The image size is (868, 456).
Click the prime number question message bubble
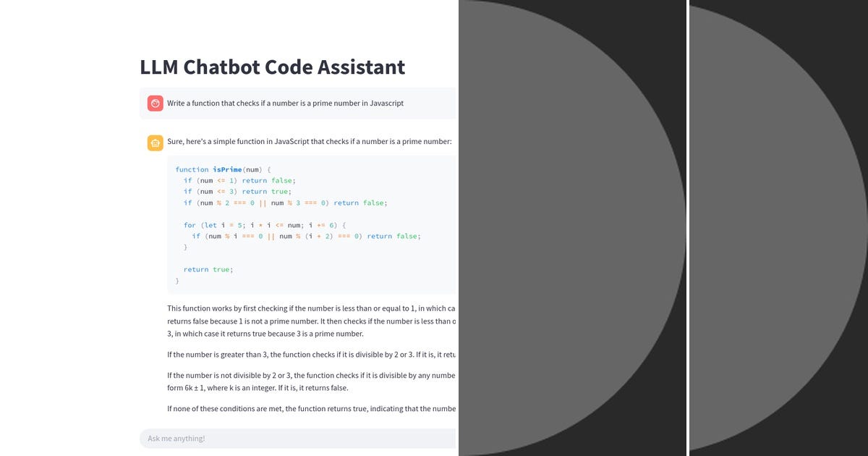[x=285, y=103]
